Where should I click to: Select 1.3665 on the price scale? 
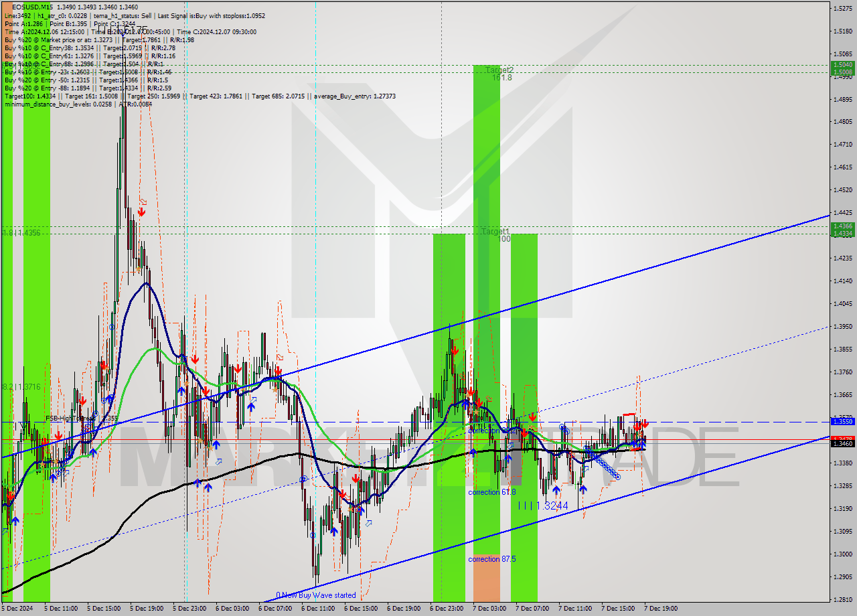click(x=842, y=394)
